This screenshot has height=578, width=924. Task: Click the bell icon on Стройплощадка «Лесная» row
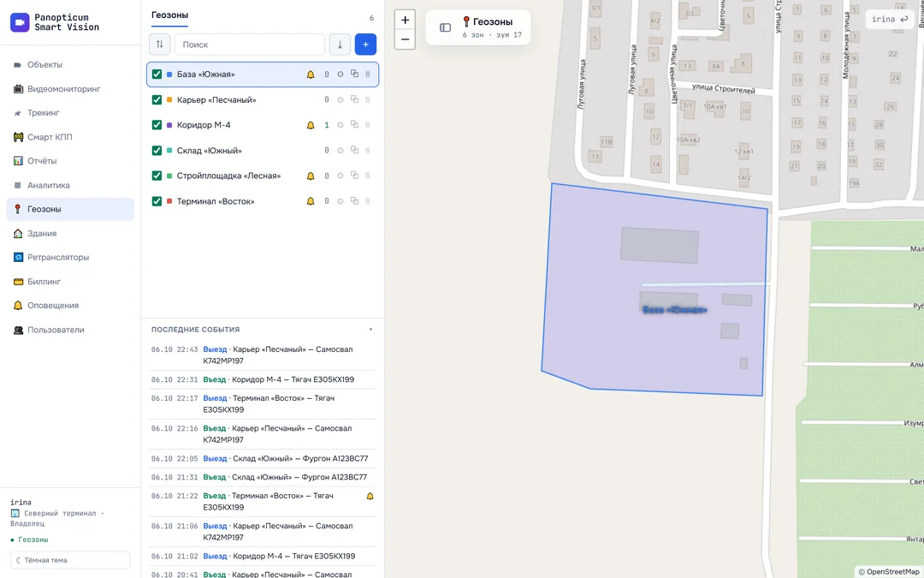(x=311, y=176)
